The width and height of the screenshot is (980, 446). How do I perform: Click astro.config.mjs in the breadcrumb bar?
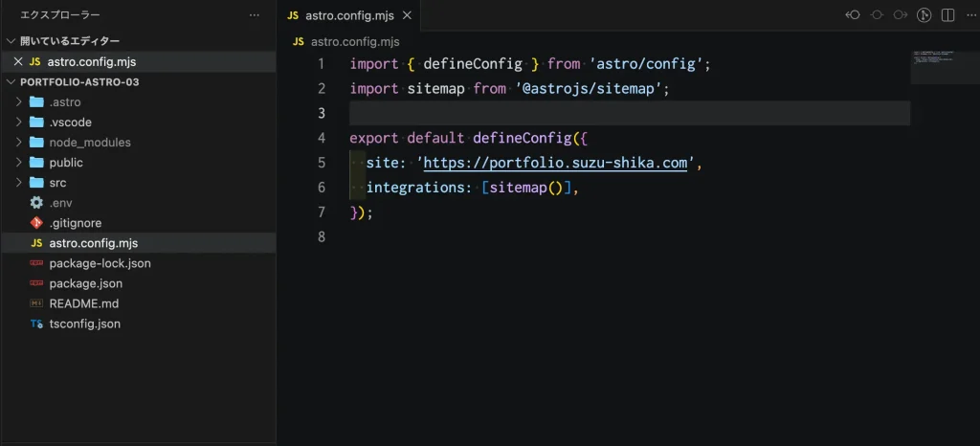tap(355, 42)
